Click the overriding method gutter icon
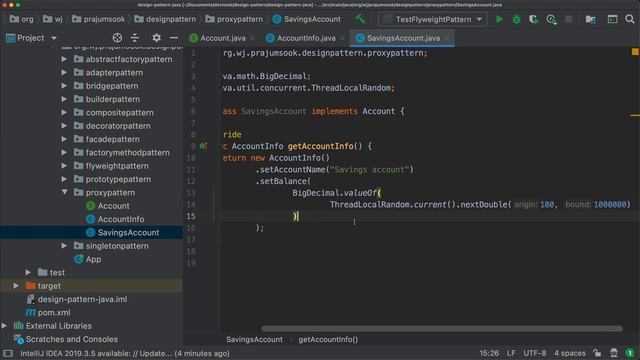The width and height of the screenshot is (640, 360). tap(203, 146)
